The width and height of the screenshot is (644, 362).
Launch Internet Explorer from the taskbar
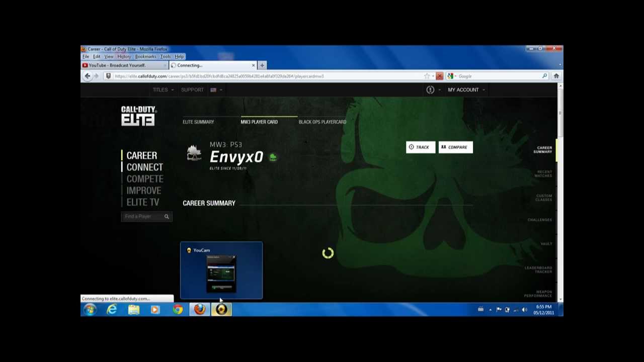(112, 310)
